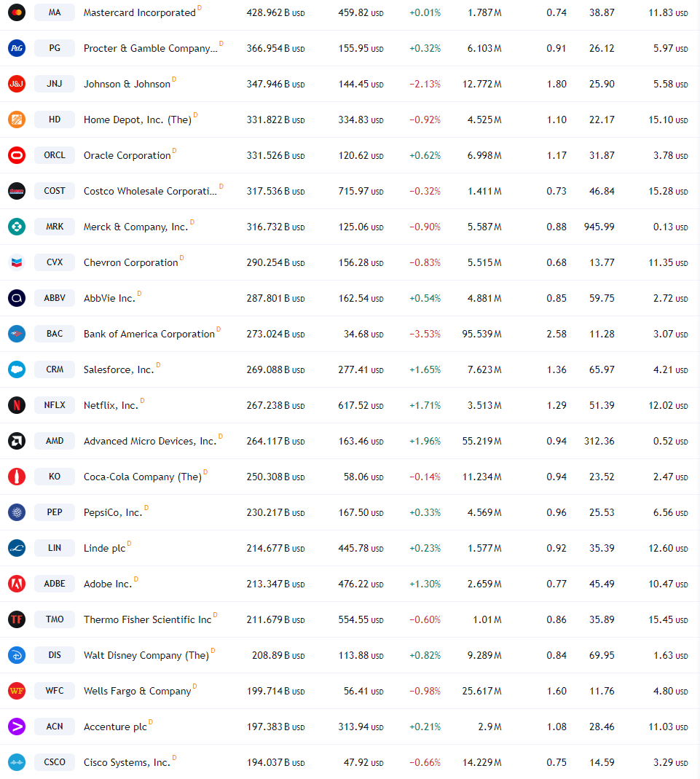The image size is (700, 779).
Task: Open the HD ticker badge
Action: pos(55,120)
